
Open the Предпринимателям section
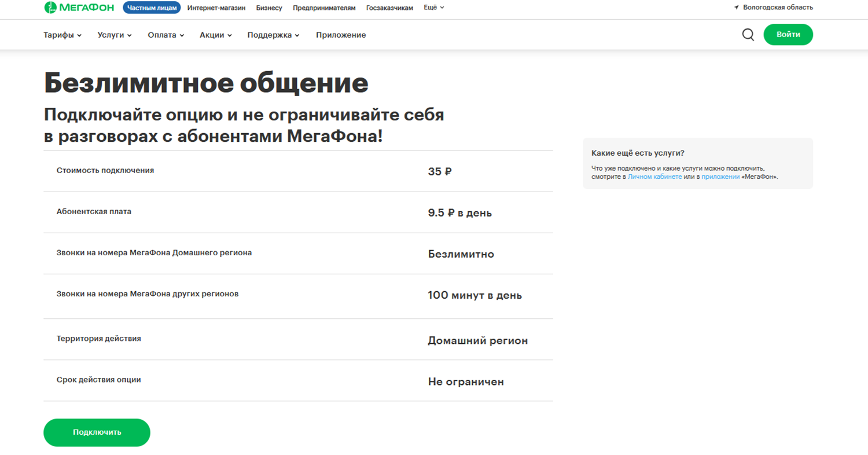tap(324, 8)
